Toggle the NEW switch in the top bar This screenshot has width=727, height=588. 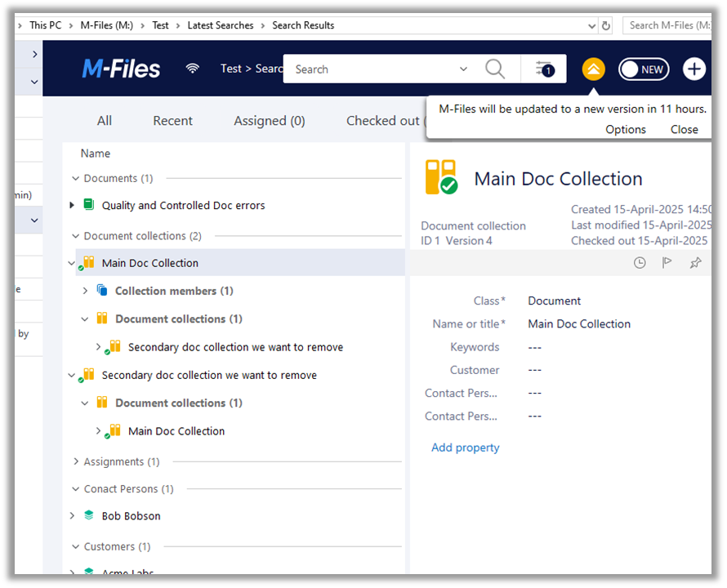click(x=644, y=69)
